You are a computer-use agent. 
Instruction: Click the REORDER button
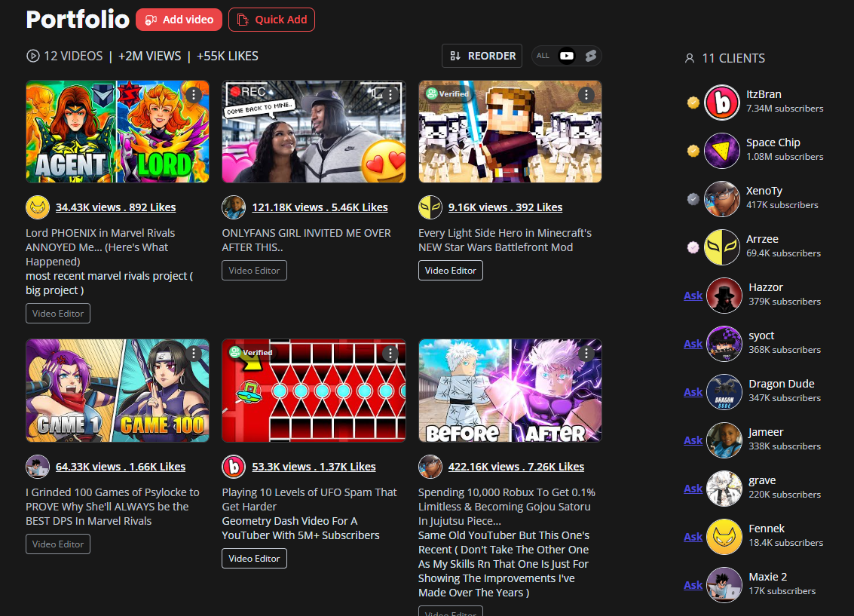[x=482, y=56]
